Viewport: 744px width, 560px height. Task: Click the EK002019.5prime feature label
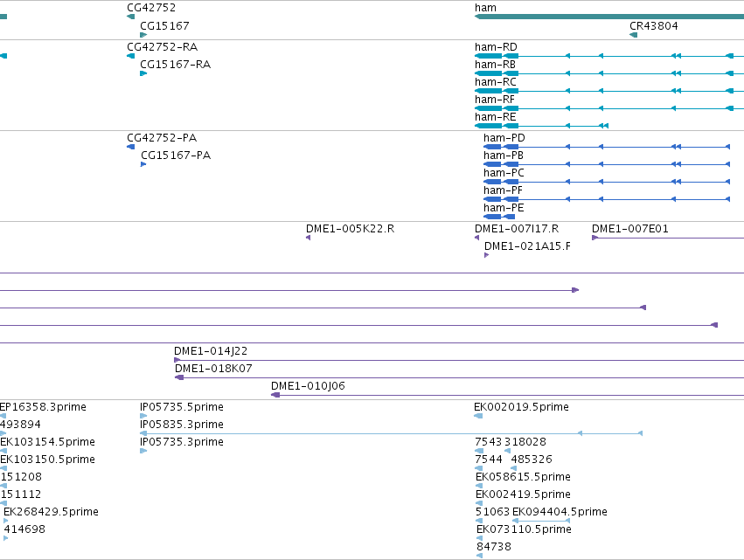pos(521,407)
